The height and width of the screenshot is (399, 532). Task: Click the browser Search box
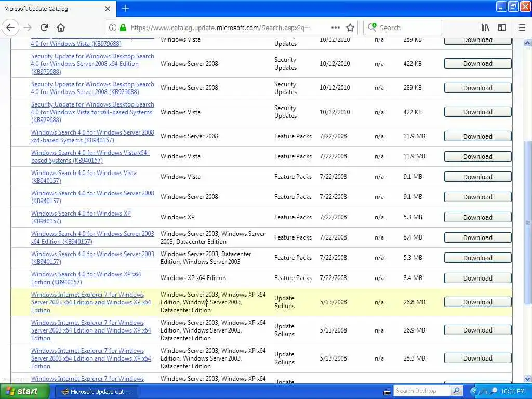(403, 28)
